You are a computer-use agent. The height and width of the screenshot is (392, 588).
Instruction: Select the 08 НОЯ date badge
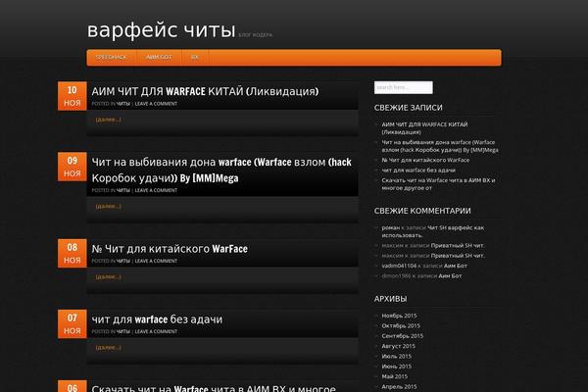(72, 253)
